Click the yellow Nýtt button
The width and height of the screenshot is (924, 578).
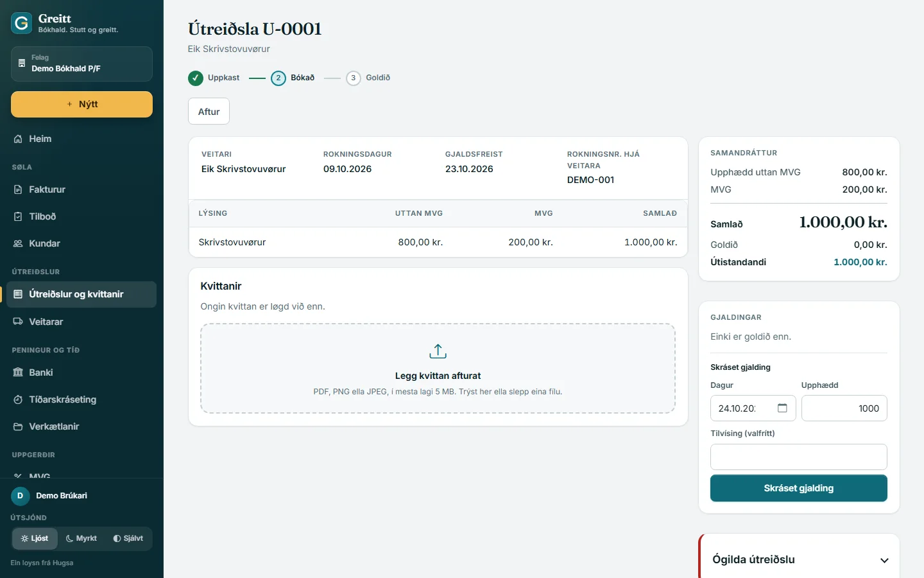coord(81,104)
